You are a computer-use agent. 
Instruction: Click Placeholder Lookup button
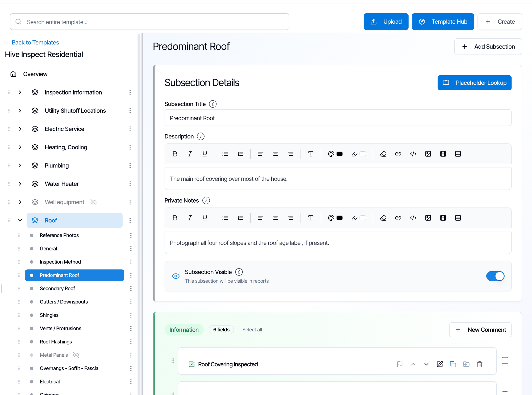[474, 83]
